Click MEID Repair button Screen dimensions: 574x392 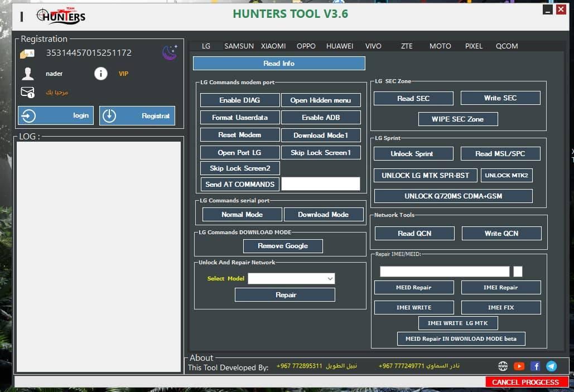click(414, 287)
